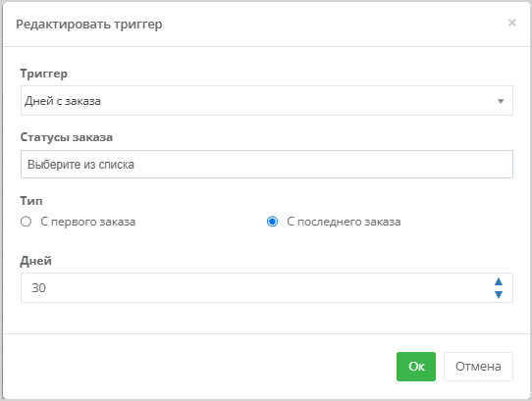
Task: Click the Редактировать триггер dialog title
Action: 89,25
